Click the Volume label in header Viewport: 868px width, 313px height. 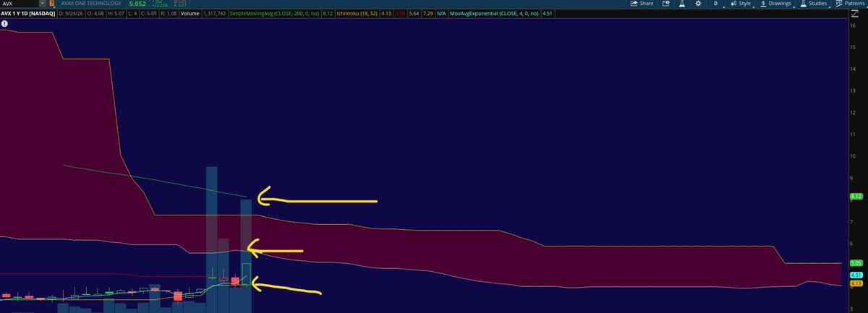click(x=190, y=13)
